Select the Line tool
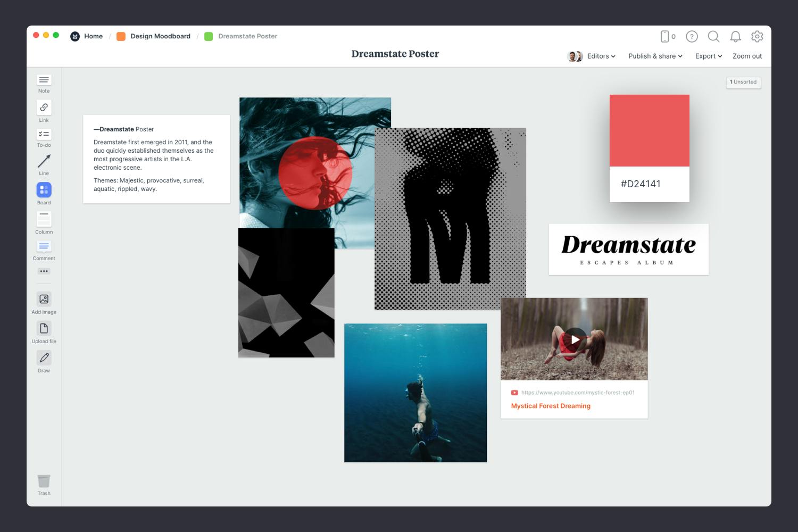The height and width of the screenshot is (532, 798). pos(44,162)
